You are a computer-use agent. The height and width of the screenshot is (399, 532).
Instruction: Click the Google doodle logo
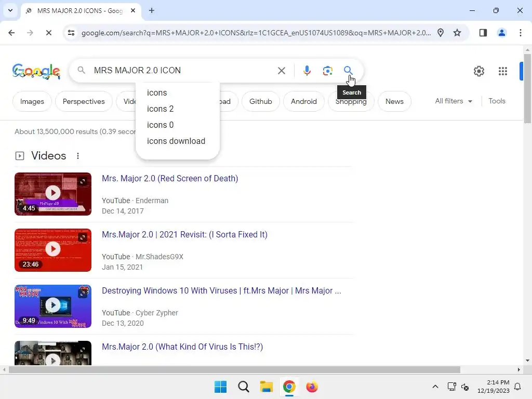(36, 71)
